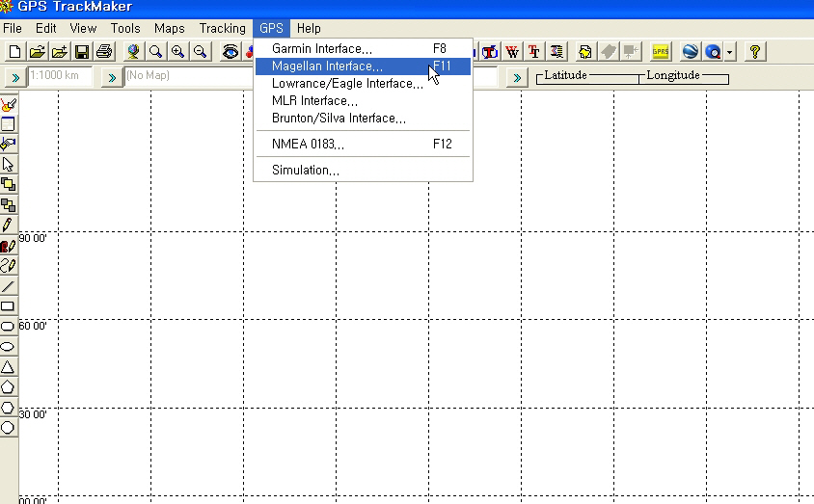Click the red W waypoint icon
Viewport: 814px width, 504px height.
[512, 52]
